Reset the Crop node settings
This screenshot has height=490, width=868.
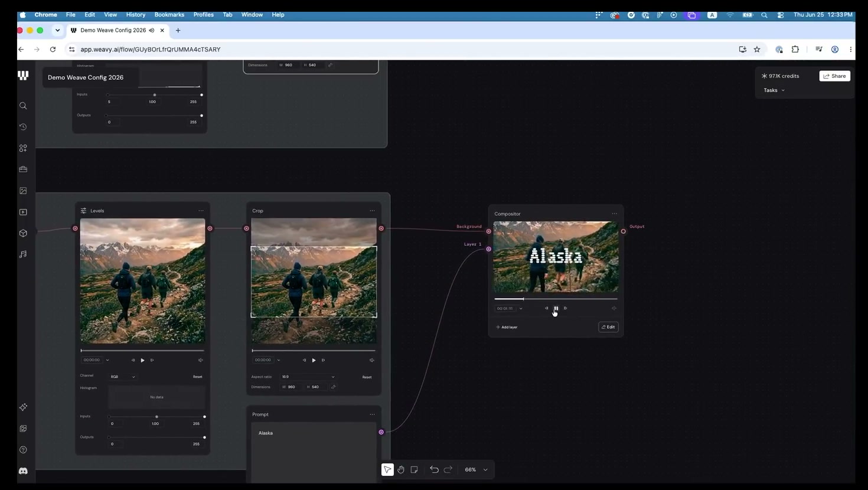[x=367, y=377]
